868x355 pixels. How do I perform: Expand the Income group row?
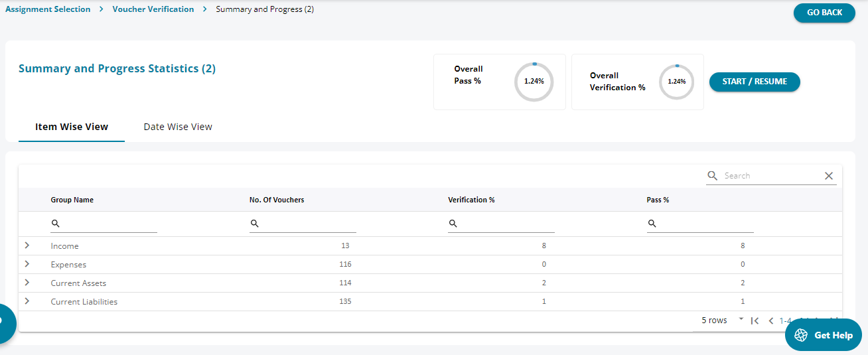(x=27, y=246)
